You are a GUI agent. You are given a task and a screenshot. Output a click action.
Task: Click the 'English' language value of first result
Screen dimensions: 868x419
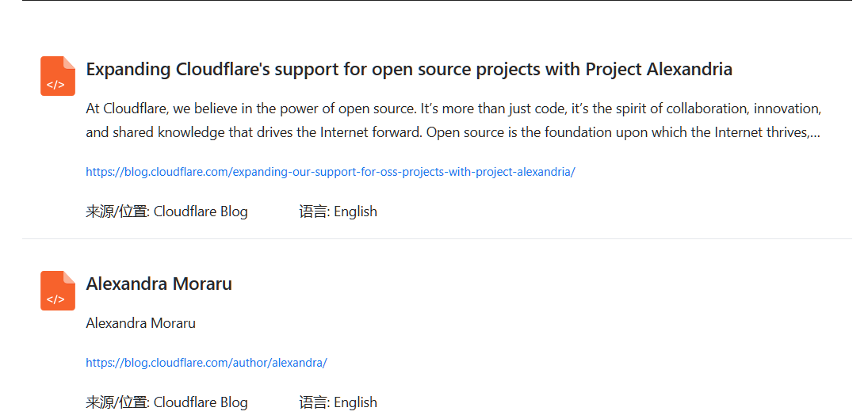(355, 211)
